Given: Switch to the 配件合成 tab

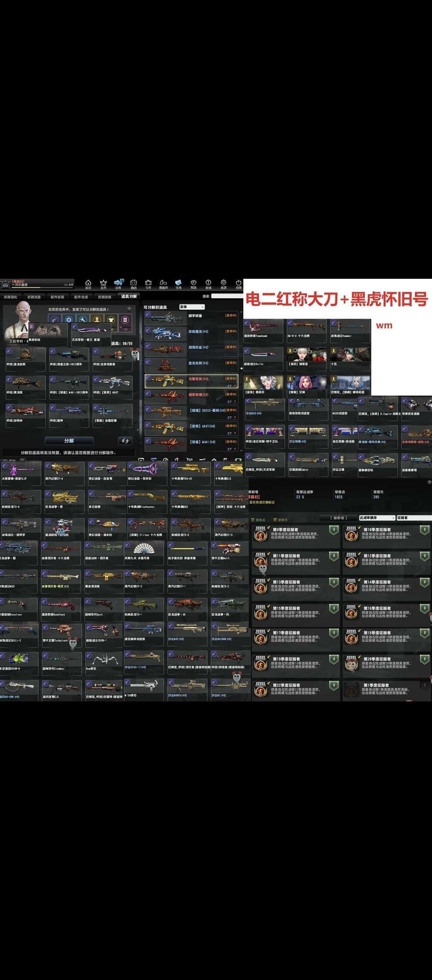Looking at the screenshot, I should (x=81, y=297).
